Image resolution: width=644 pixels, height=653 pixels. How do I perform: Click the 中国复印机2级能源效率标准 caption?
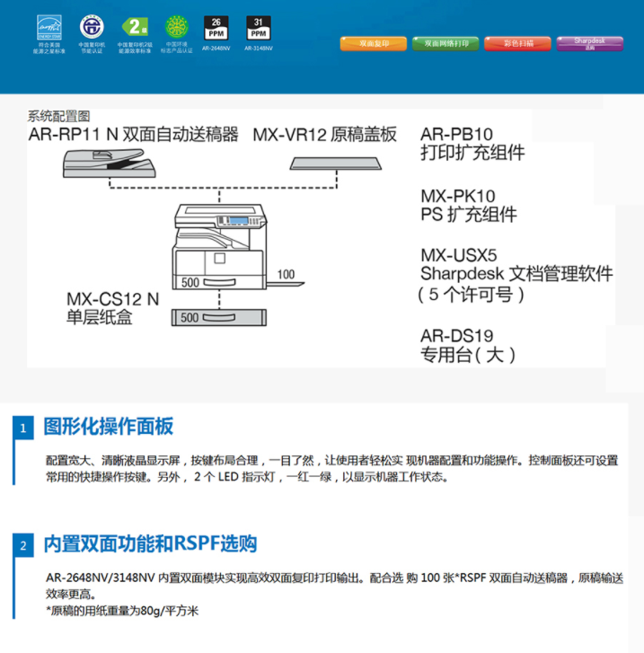tap(135, 48)
